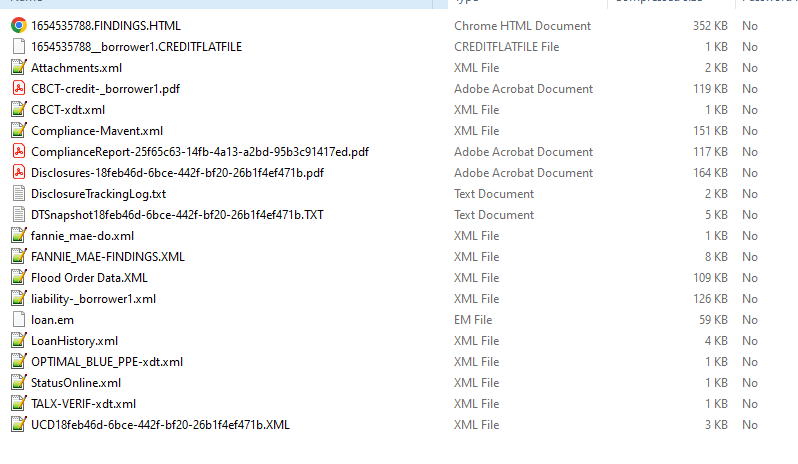The height and width of the screenshot is (464, 798).
Task: Click the XML icon for StatusOnline.xml
Action: [x=18, y=383]
